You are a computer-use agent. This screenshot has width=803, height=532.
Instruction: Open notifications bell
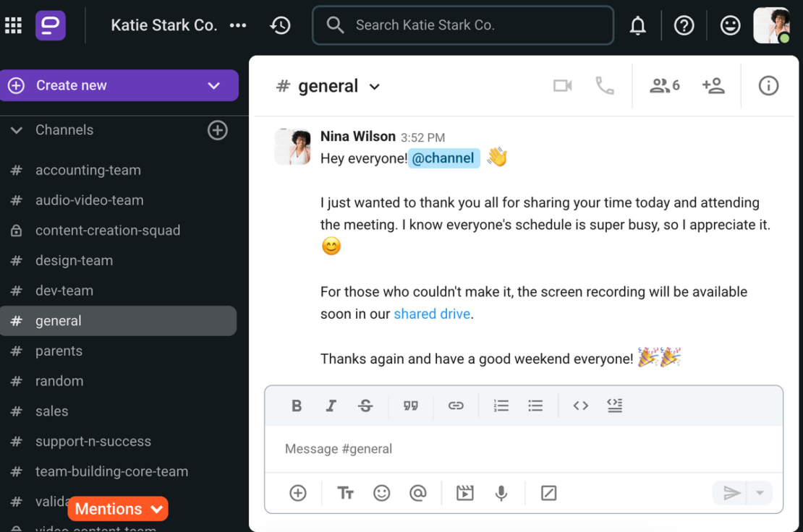tap(637, 26)
